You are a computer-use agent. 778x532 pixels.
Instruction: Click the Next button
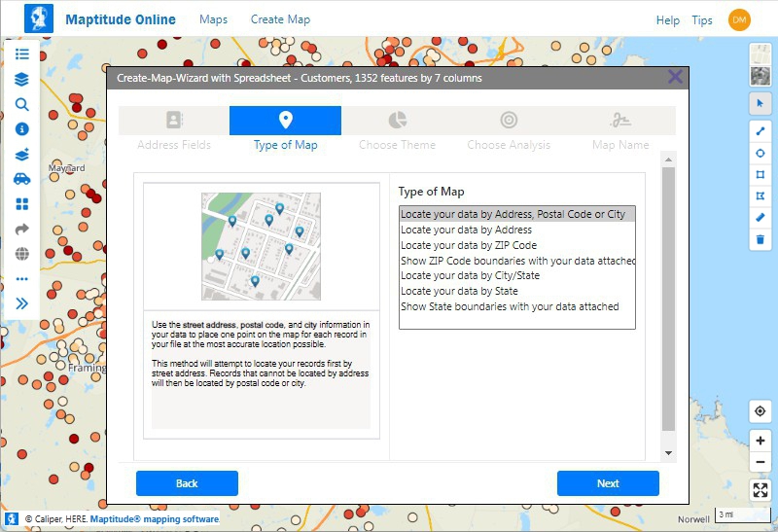pyautogui.click(x=608, y=483)
